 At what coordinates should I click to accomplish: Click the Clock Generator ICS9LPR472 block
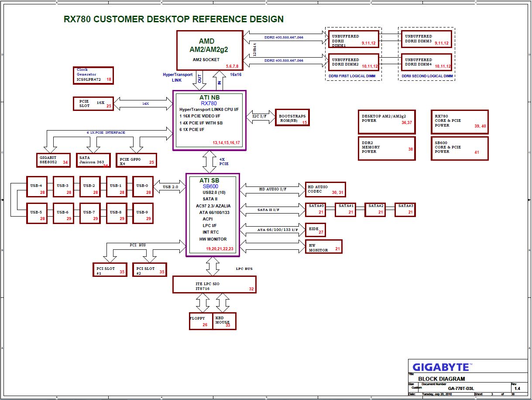pyautogui.click(x=93, y=76)
